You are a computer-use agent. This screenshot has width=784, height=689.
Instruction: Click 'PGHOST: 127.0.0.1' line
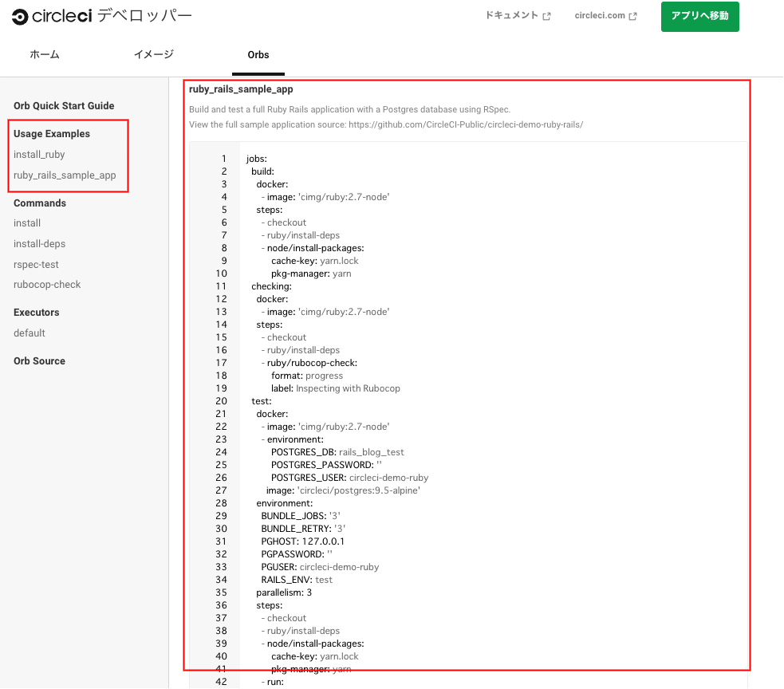[x=302, y=541]
